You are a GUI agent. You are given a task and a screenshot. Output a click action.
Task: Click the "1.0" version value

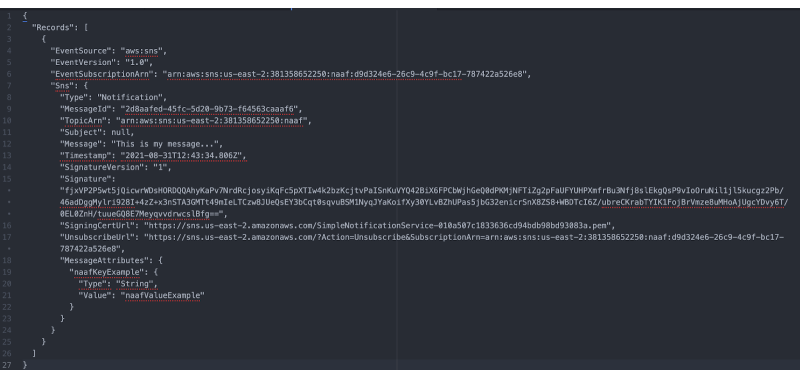click(x=138, y=62)
